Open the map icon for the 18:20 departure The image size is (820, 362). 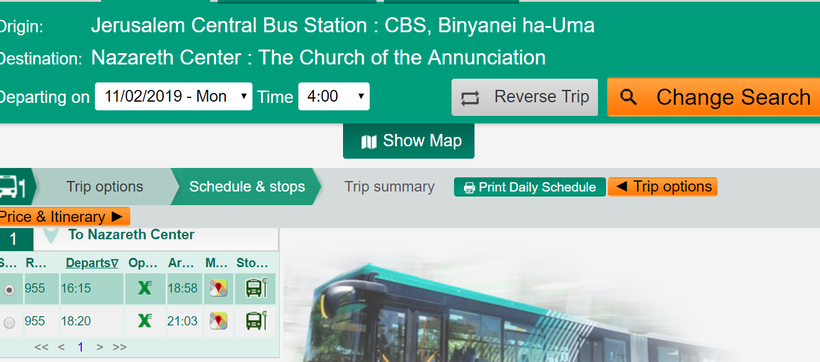point(218,320)
